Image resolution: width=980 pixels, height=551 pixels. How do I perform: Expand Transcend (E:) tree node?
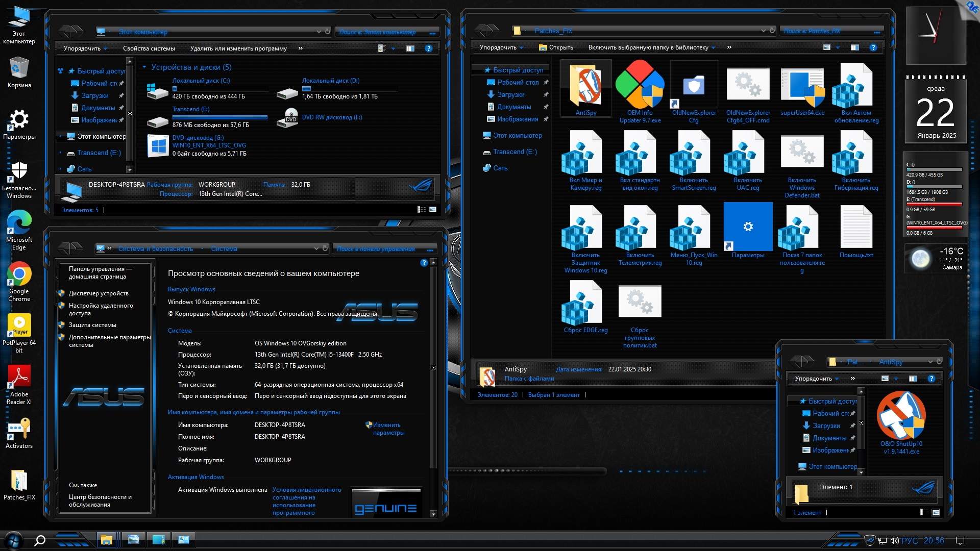60,153
